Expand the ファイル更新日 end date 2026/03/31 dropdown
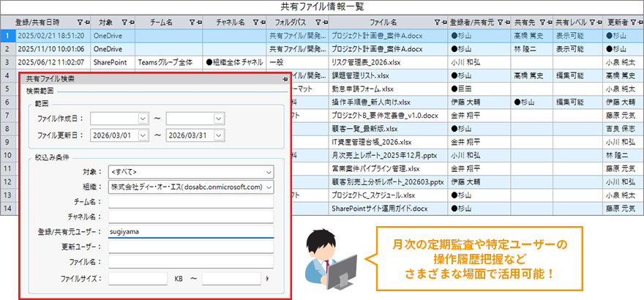644x300 pixels. click(218, 135)
